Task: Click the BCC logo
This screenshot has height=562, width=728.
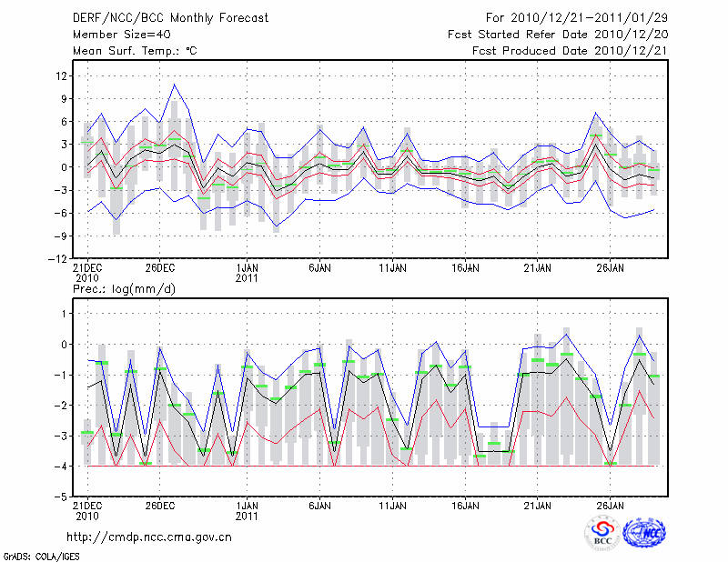Action: (602, 533)
